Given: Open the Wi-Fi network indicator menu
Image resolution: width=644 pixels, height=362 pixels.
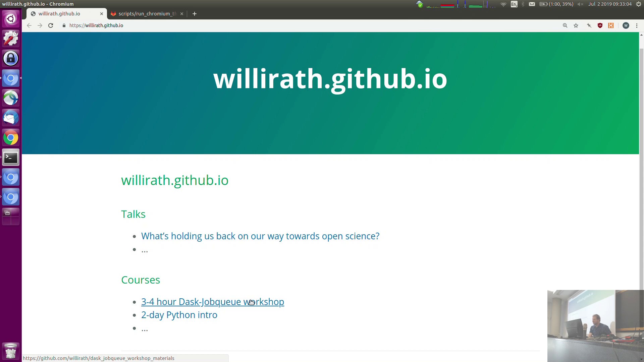Looking at the screenshot, I should click(x=503, y=4).
